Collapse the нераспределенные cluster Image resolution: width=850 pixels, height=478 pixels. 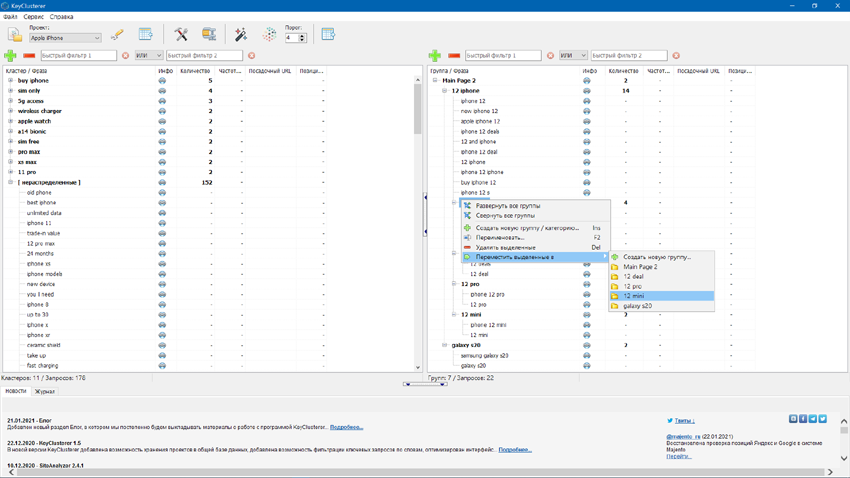pyautogui.click(x=10, y=182)
